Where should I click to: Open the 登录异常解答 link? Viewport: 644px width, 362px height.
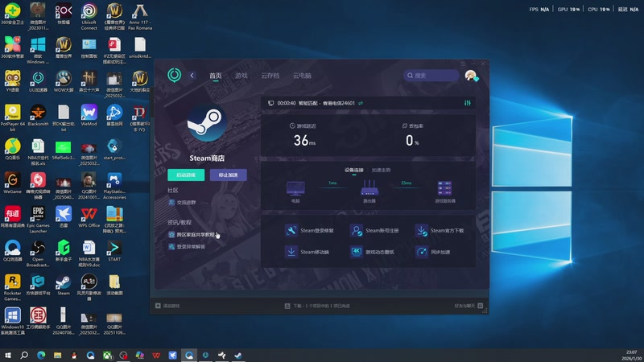tap(187, 247)
